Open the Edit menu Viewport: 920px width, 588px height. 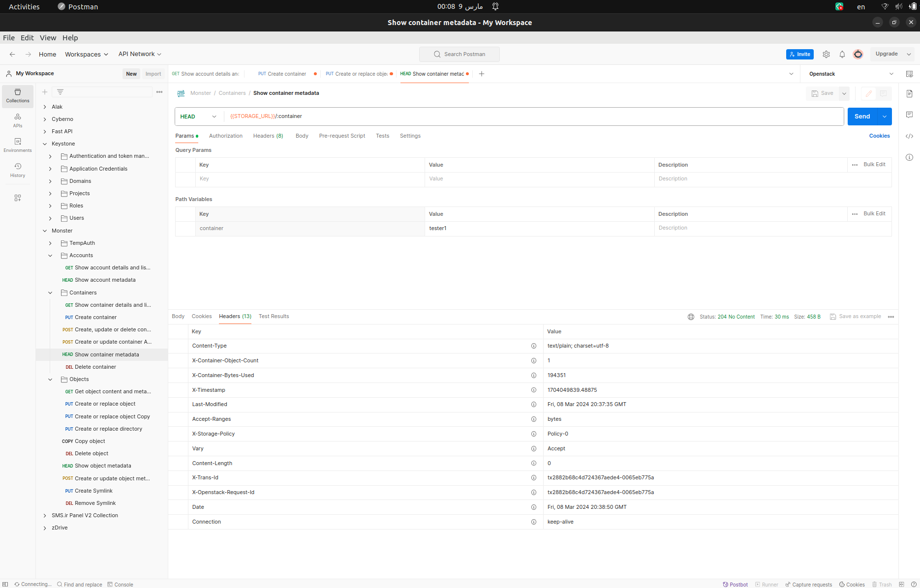(27, 38)
